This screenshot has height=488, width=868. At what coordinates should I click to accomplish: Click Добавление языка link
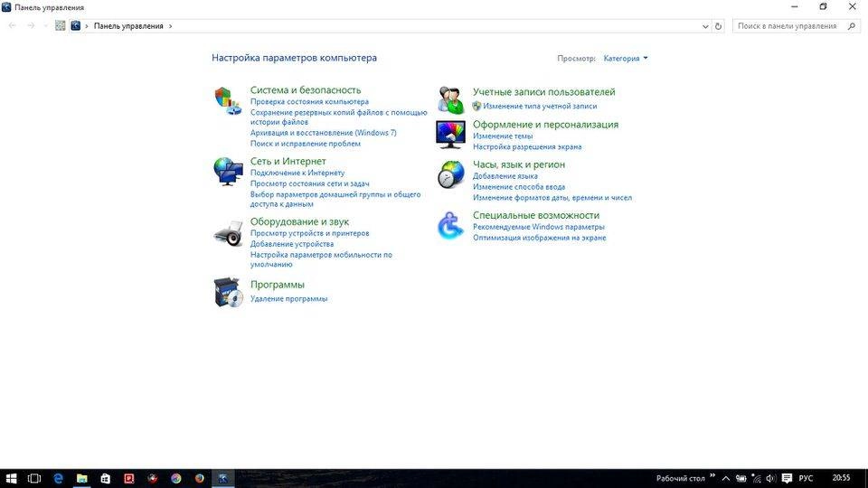point(505,176)
